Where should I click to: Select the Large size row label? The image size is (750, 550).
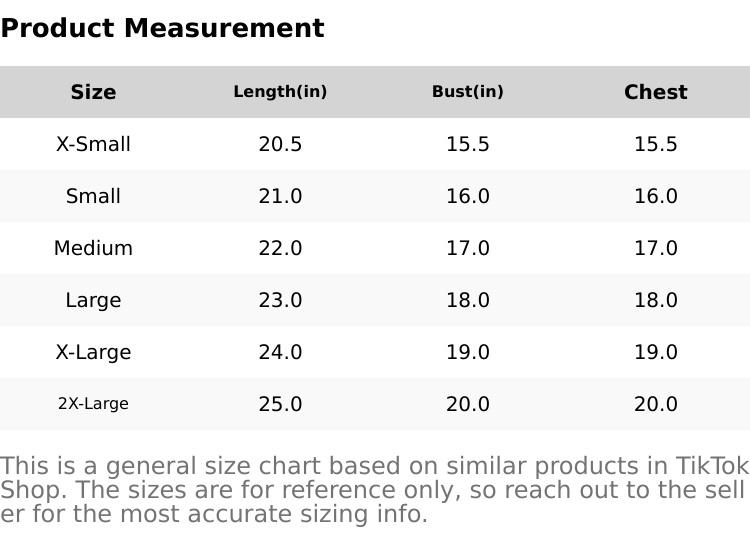click(x=93, y=300)
